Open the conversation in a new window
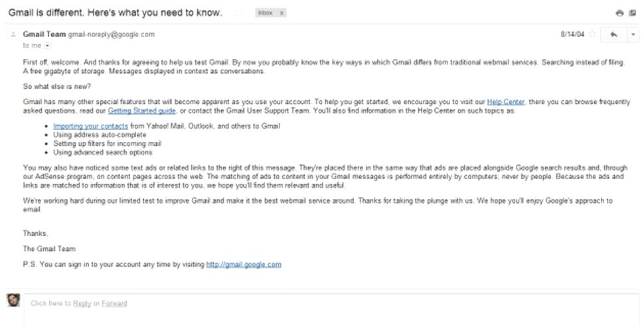The width and height of the screenshot is (644, 325). point(631,13)
